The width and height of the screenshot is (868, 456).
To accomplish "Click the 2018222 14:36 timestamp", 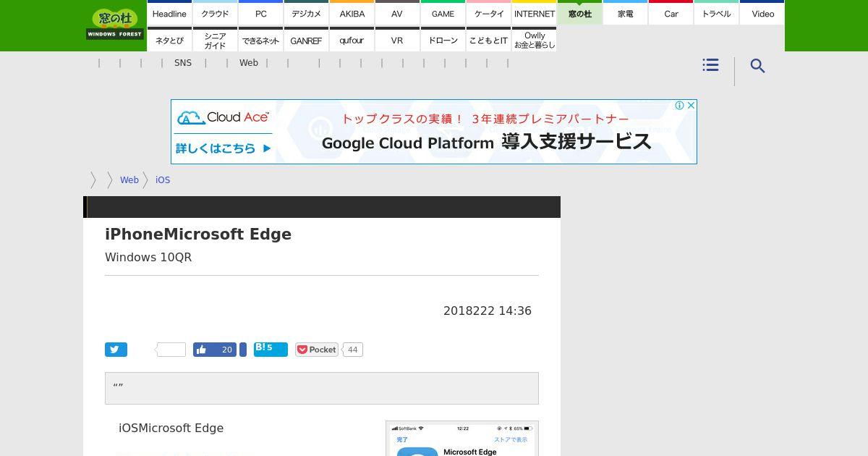I will point(488,311).
